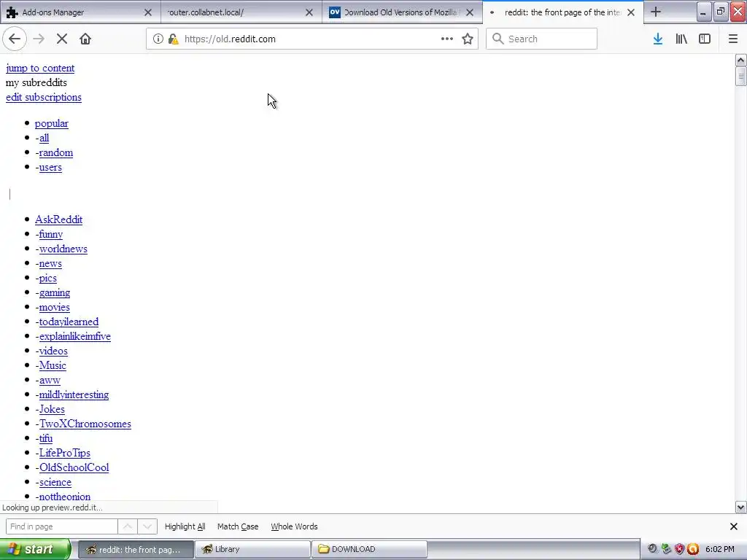Open the Downloads arrow panel

pos(658,39)
